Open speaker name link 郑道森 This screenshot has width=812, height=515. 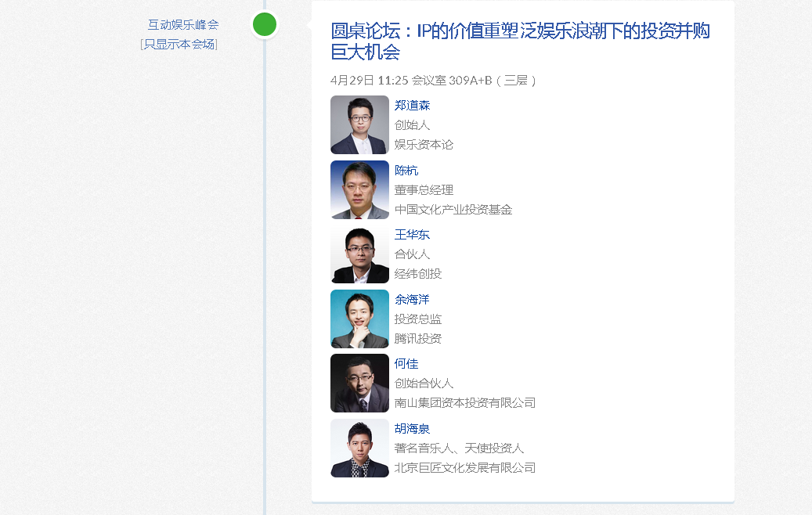[412, 106]
